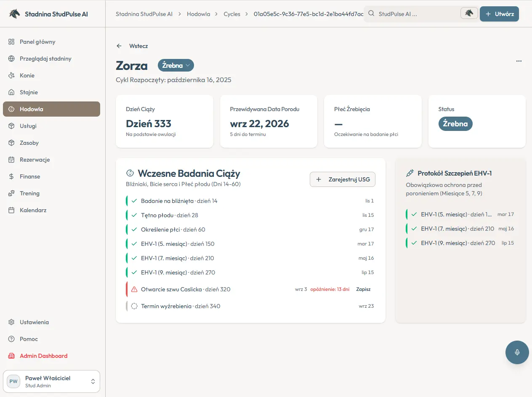Image resolution: width=532 pixels, height=397 pixels.
Task: Open the Hodowla section in sidebar
Action: click(x=51, y=109)
